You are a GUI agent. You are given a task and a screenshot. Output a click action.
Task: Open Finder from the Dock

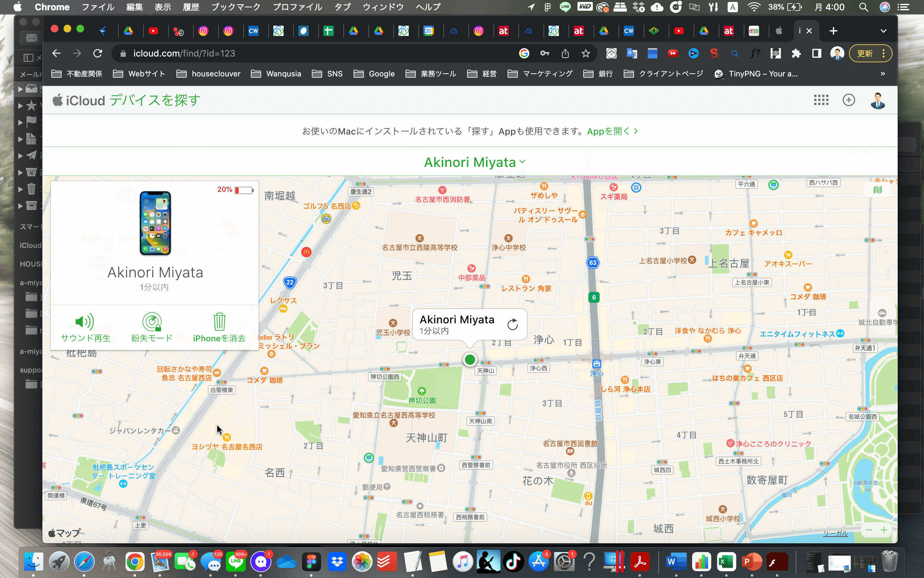pos(34,562)
